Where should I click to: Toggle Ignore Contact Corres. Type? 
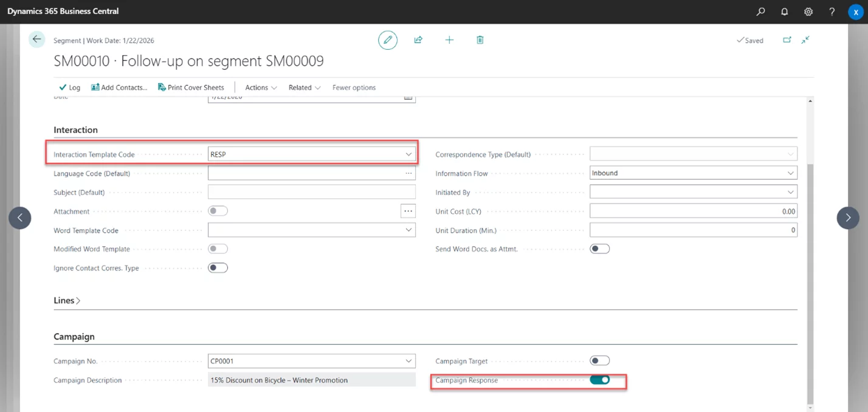tap(218, 268)
